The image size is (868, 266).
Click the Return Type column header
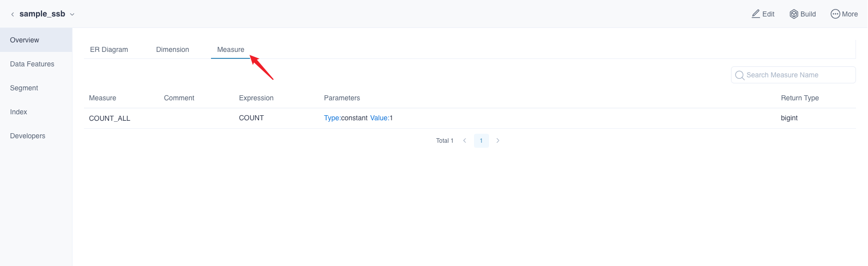(799, 98)
